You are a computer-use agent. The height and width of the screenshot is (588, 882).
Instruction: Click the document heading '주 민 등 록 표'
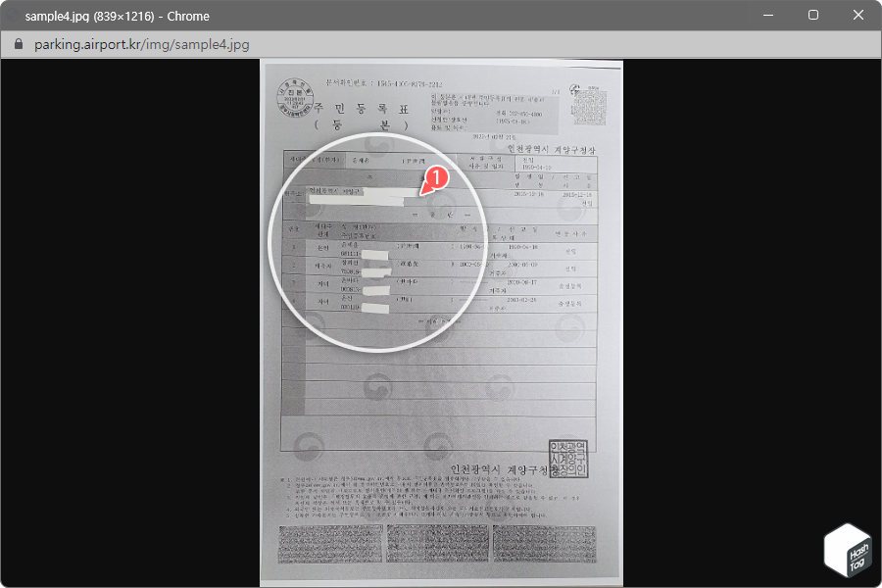[361, 109]
